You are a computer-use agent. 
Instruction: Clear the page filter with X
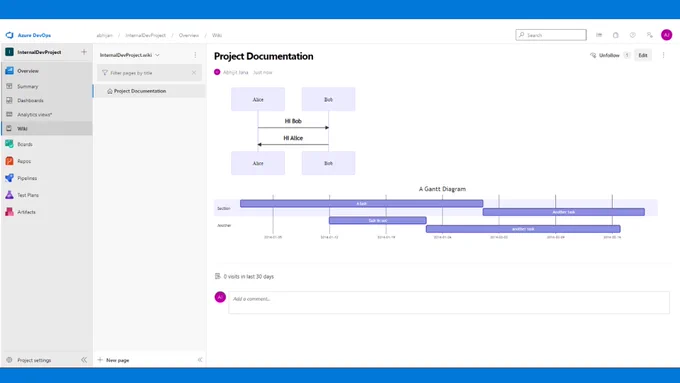coord(194,73)
